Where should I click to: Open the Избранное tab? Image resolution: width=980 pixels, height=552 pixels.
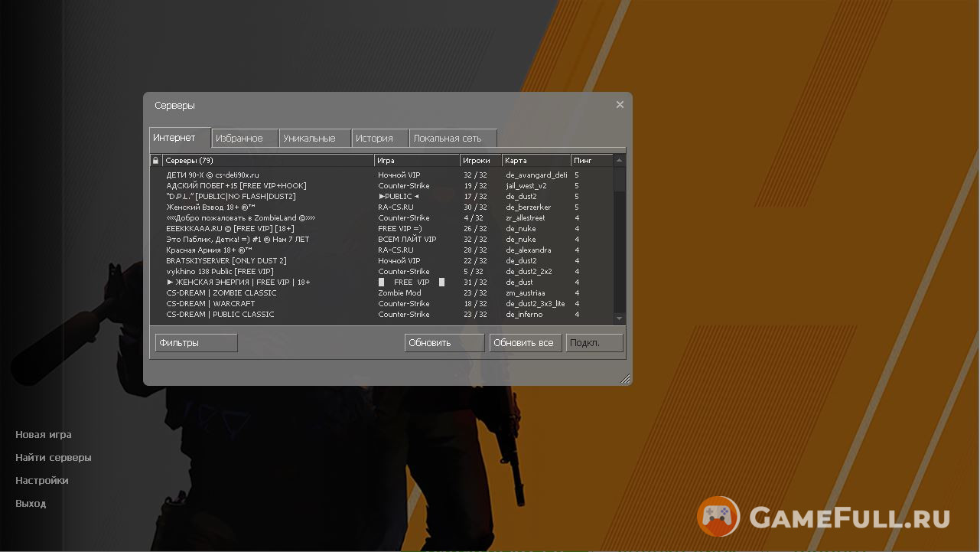[x=245, y=139]
